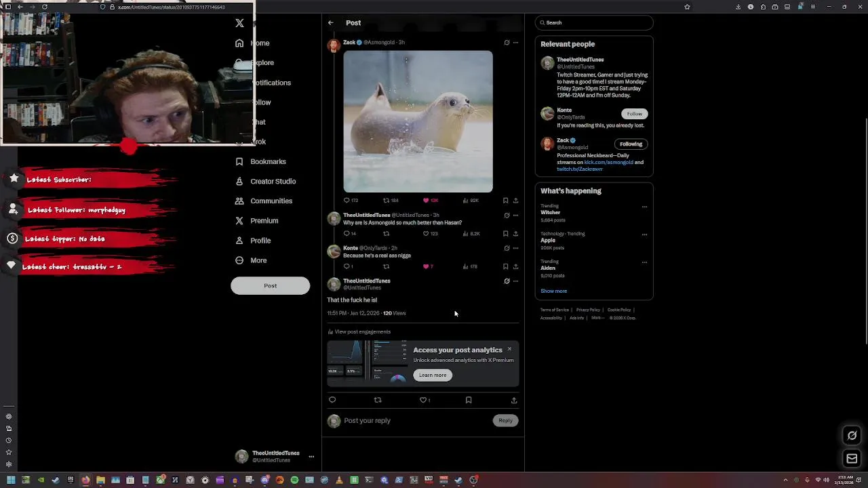This screenshot has height=488, width=868.
Task: Like the main post
Action: 425,401
